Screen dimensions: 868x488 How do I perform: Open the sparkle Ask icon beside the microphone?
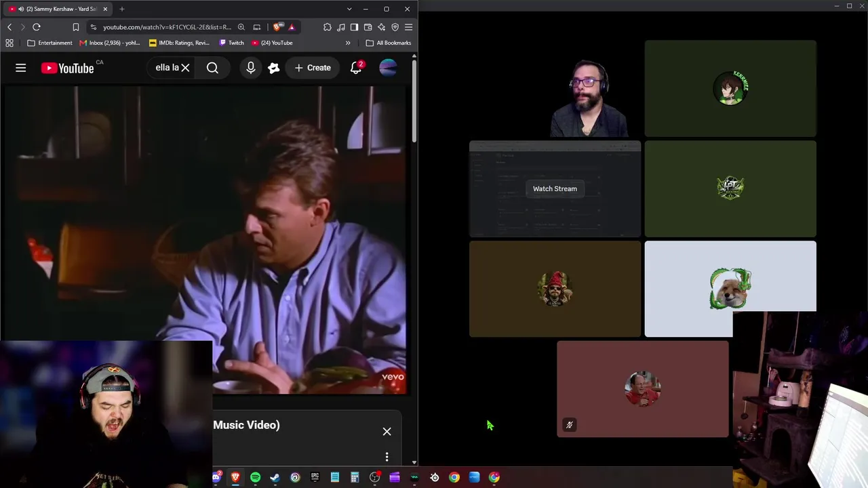coord(274,68)
